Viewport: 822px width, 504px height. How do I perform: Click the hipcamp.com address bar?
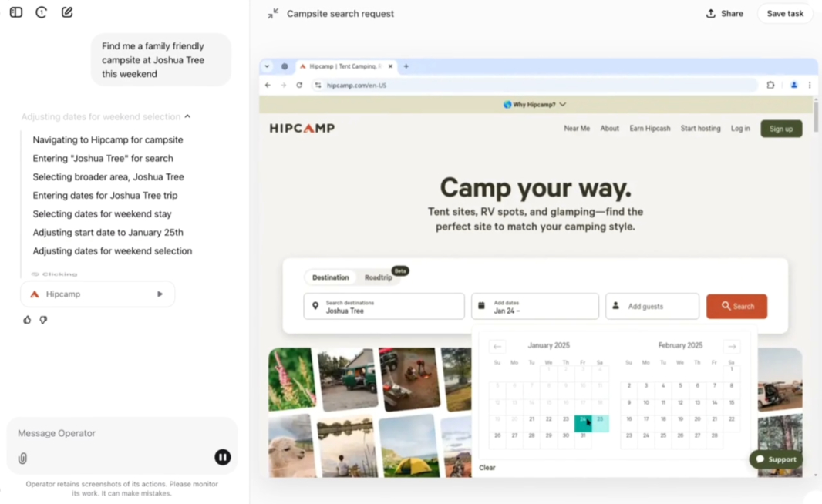click(534, 85)
